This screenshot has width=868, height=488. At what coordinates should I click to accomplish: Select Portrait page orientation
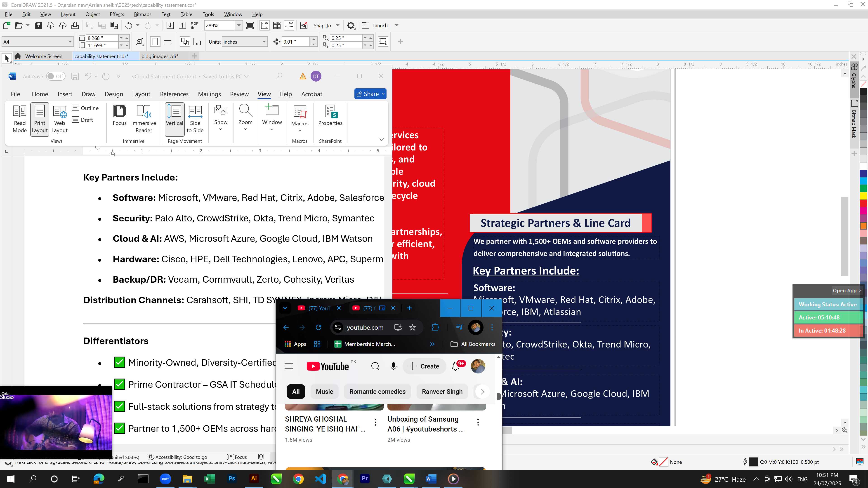(155, 42)
